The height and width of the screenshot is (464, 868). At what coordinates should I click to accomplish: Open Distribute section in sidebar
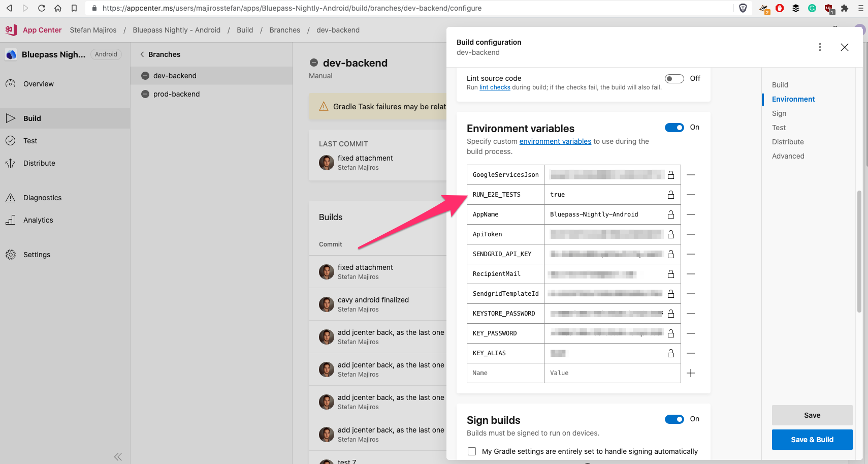(65, 163)
